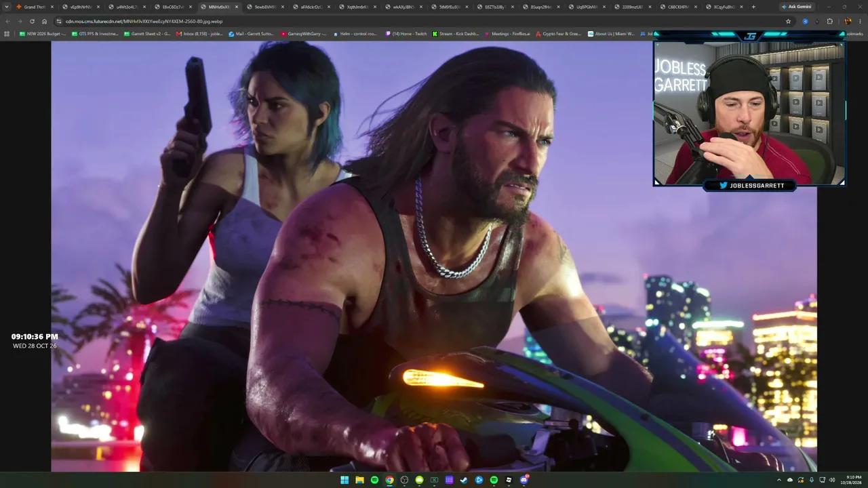Open Google Chrome from the taskbar
This screenshot has width=868, height=488.
[x=389, y=480]
